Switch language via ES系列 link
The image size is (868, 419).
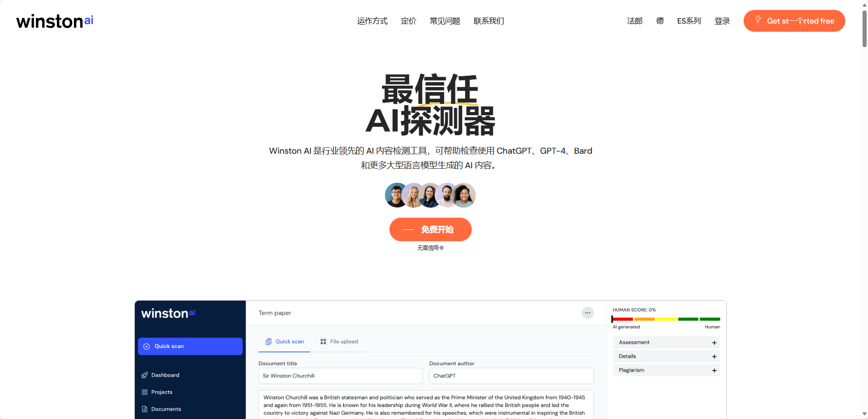pyautogui.click(x=689, y=21)
